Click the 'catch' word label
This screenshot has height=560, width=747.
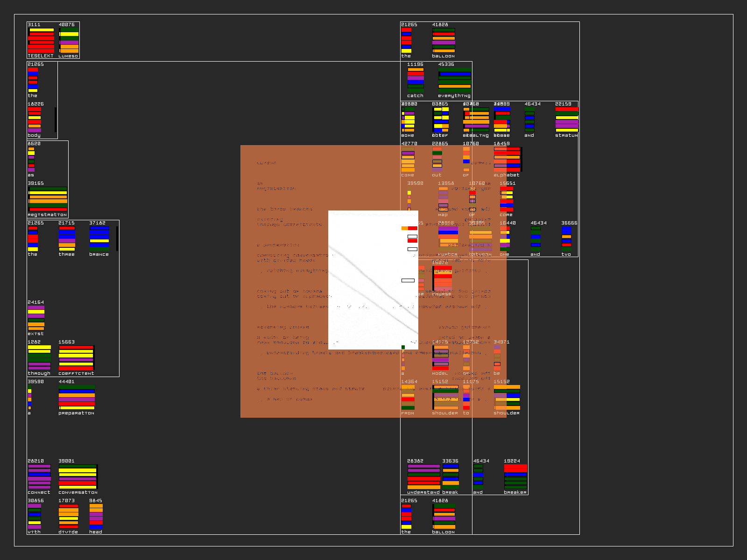point(415,96)
